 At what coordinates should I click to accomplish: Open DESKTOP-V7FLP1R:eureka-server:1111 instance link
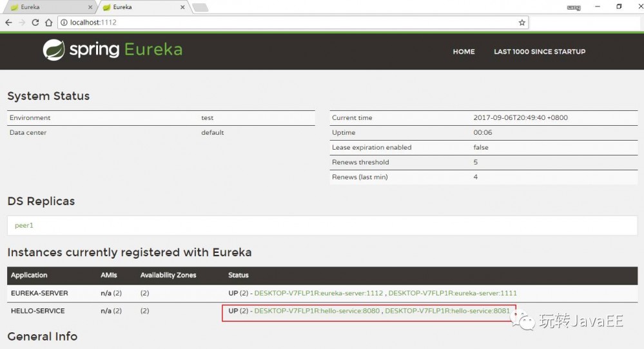(453, 293)
